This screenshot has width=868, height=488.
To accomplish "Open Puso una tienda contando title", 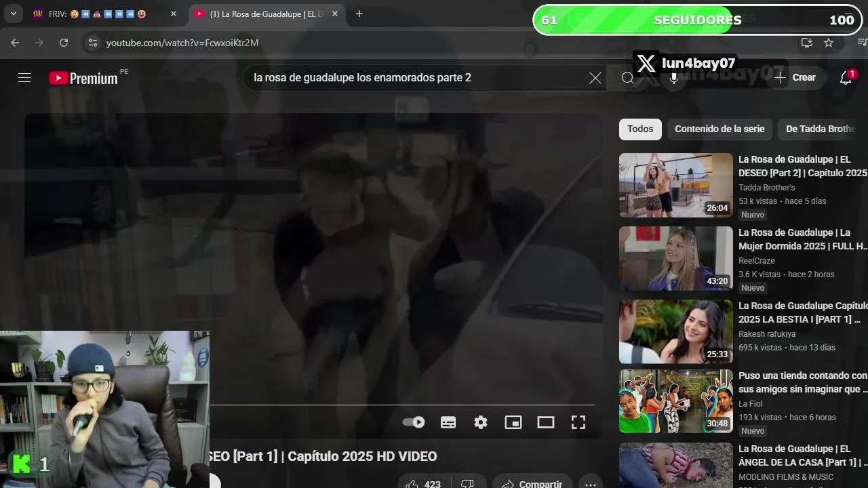I will (803, 382).
